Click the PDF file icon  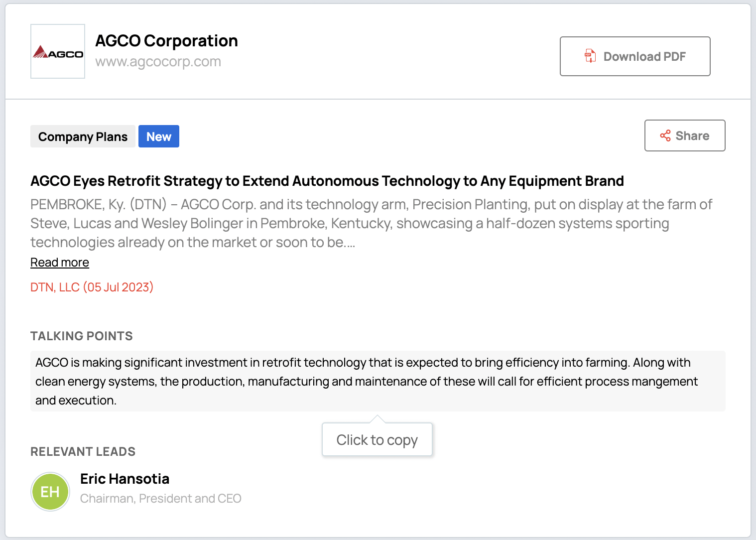click(x=590, y=56)
